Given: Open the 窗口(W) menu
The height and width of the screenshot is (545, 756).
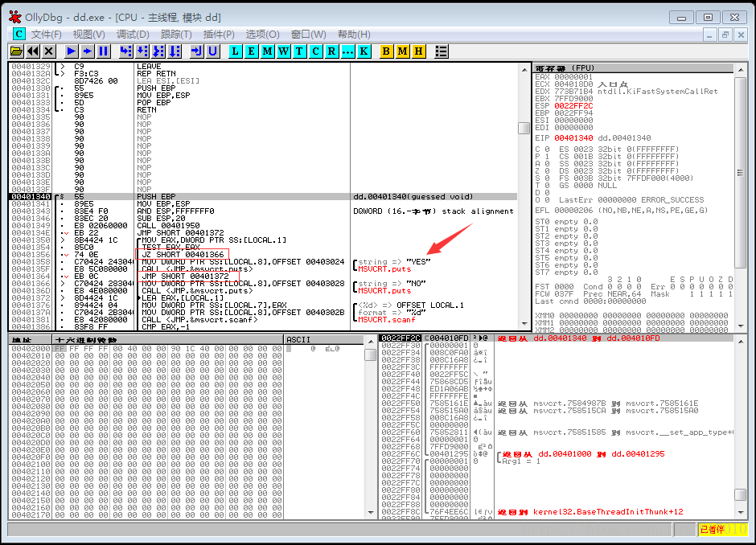Looking at the screenshot, I should (309, 35).
